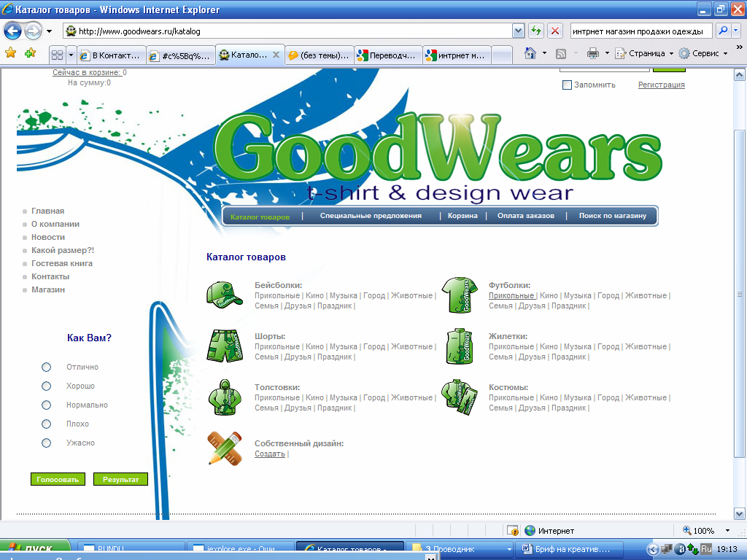Expand the Print options dropdown arrow

click(607, 53)
